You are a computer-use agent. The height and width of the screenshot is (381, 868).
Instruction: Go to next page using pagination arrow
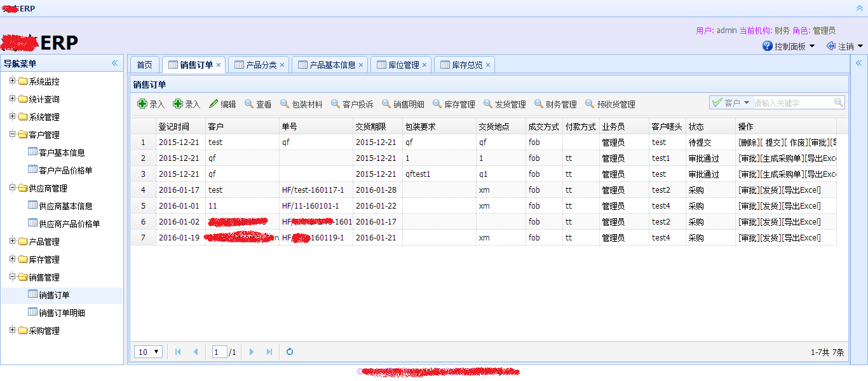click(252, 352)
